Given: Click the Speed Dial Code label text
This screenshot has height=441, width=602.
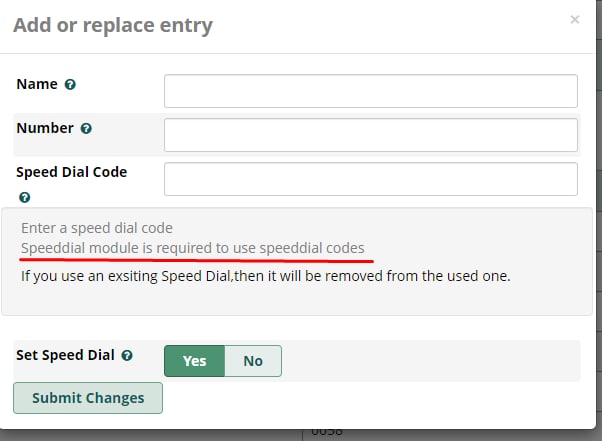Looking at the screenshot, I should tap(71, 172).
